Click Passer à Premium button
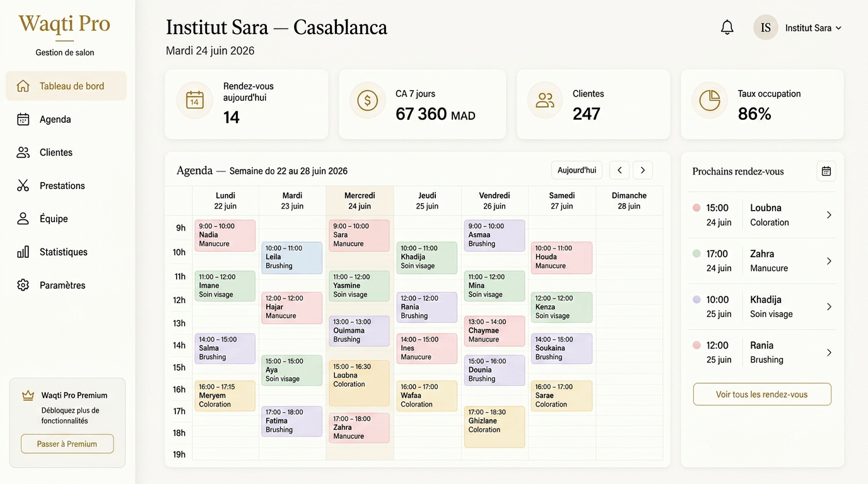 tap(67, 444)
